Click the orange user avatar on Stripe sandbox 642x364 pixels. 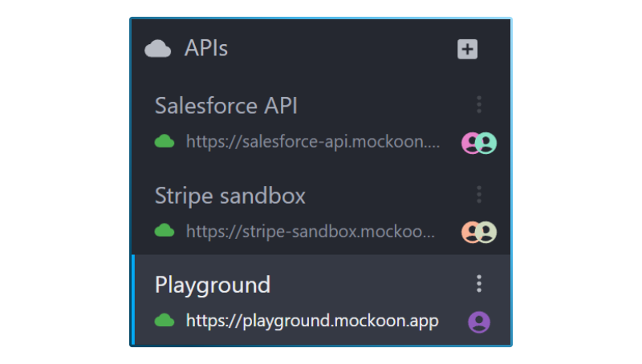click(469, 233)
